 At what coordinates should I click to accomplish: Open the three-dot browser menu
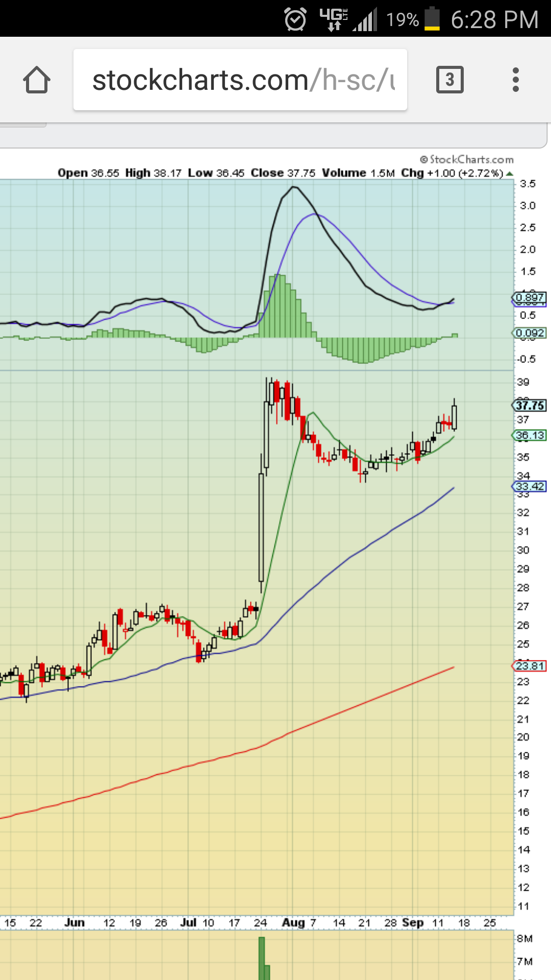coord(515,80)
